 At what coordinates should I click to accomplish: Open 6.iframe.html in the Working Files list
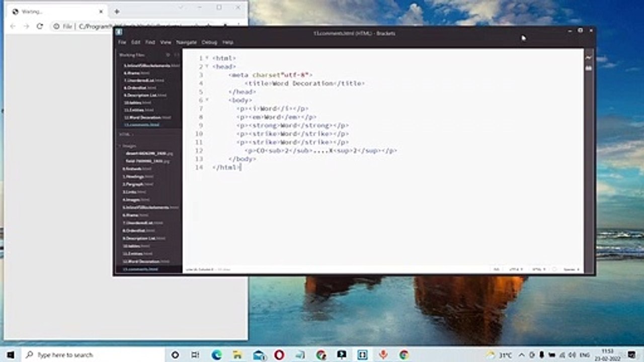click(x=137, y=73)
